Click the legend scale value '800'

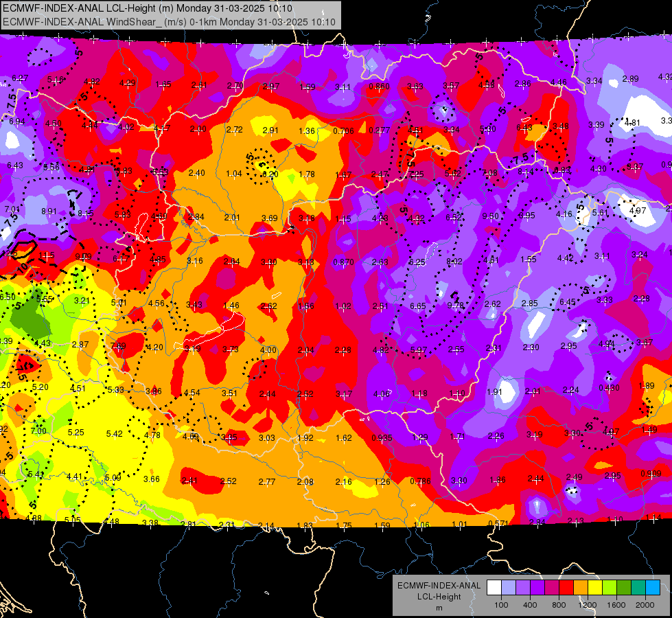tap(559, 605)
